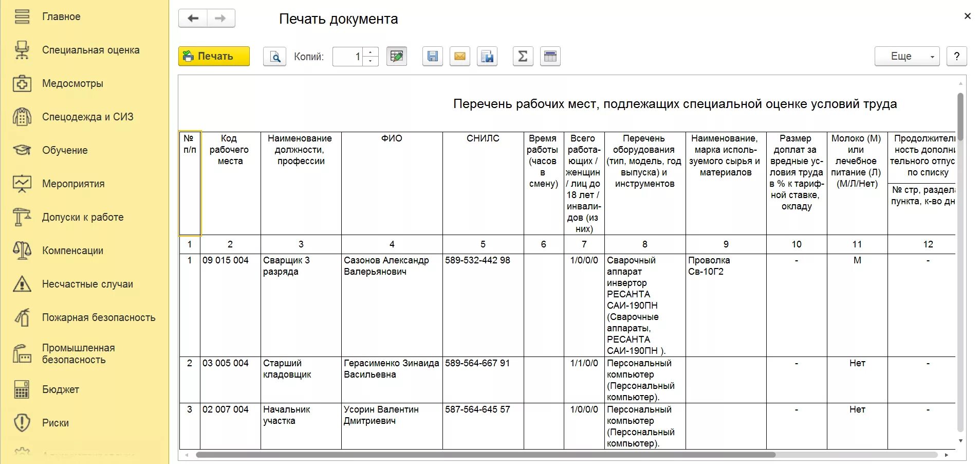This screenshot has width=980, height=464.
Task: Go back with left arrow button
Action: (x=193, y=19)
